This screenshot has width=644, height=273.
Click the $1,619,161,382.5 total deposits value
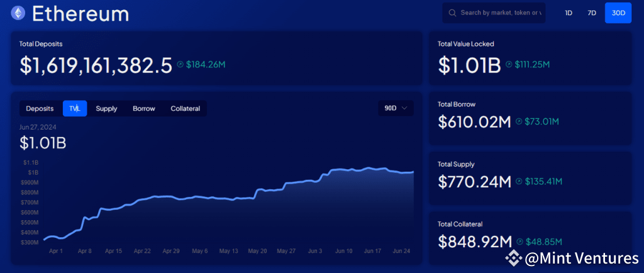click(x=96, y=65)
